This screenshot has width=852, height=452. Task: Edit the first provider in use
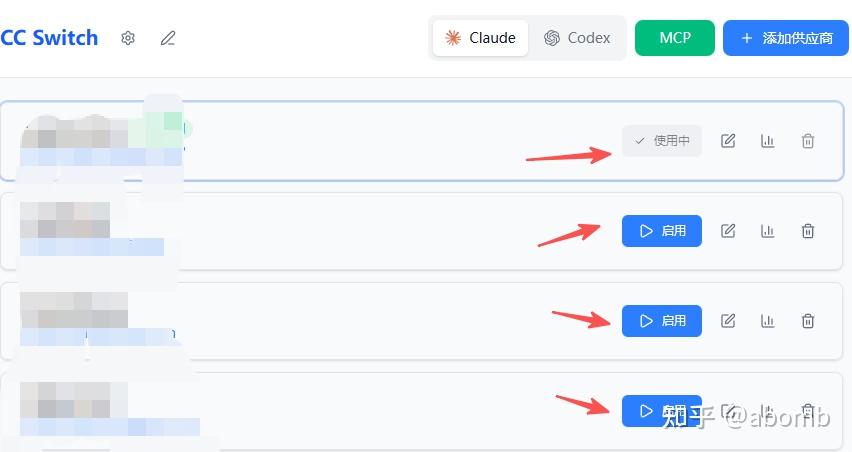(728, 141)
